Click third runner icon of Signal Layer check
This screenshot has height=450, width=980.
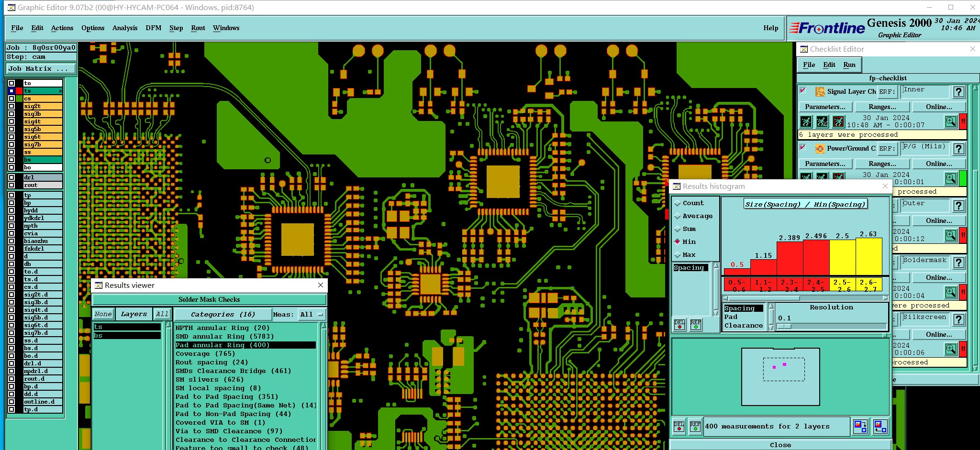pyautogui.click(x=838, y=121)
